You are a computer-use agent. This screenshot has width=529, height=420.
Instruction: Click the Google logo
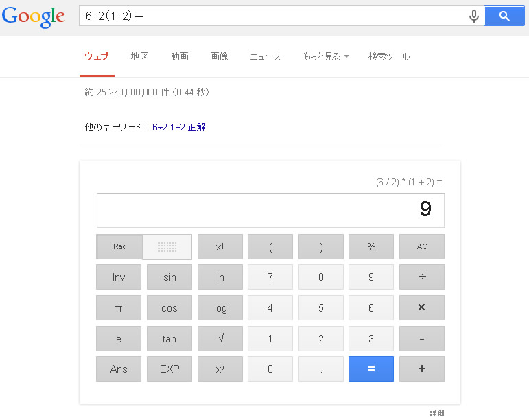(34, 17)
